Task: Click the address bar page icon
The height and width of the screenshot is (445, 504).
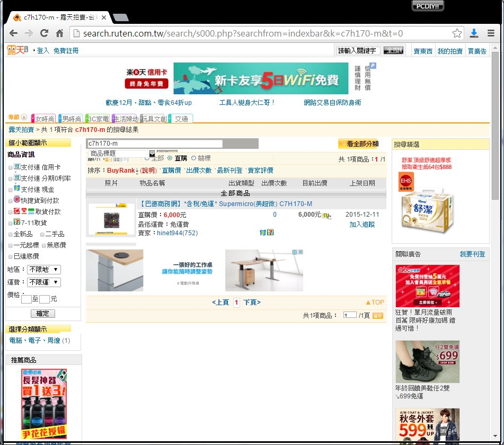Action: click(76, 33)
